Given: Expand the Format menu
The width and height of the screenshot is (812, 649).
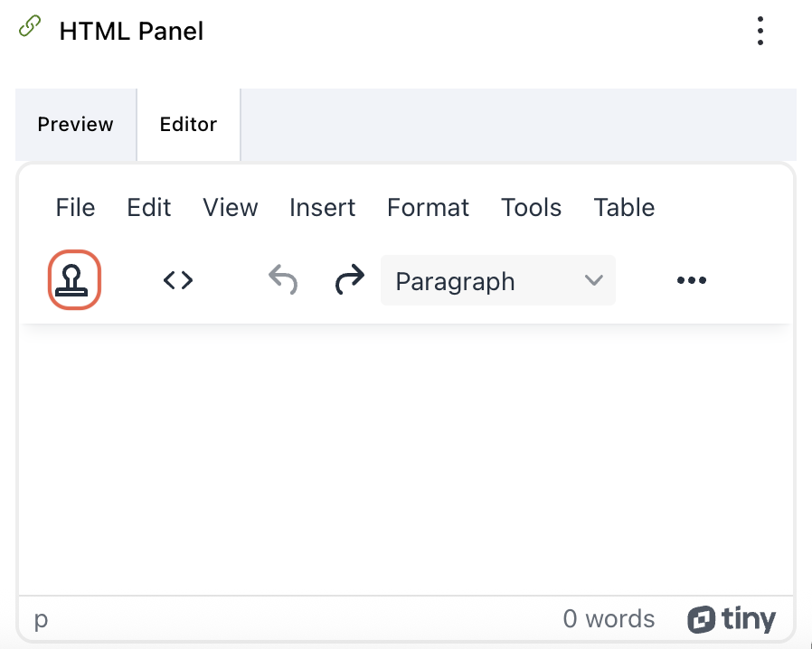Looking at the screenshot, I should coord(428,207).
